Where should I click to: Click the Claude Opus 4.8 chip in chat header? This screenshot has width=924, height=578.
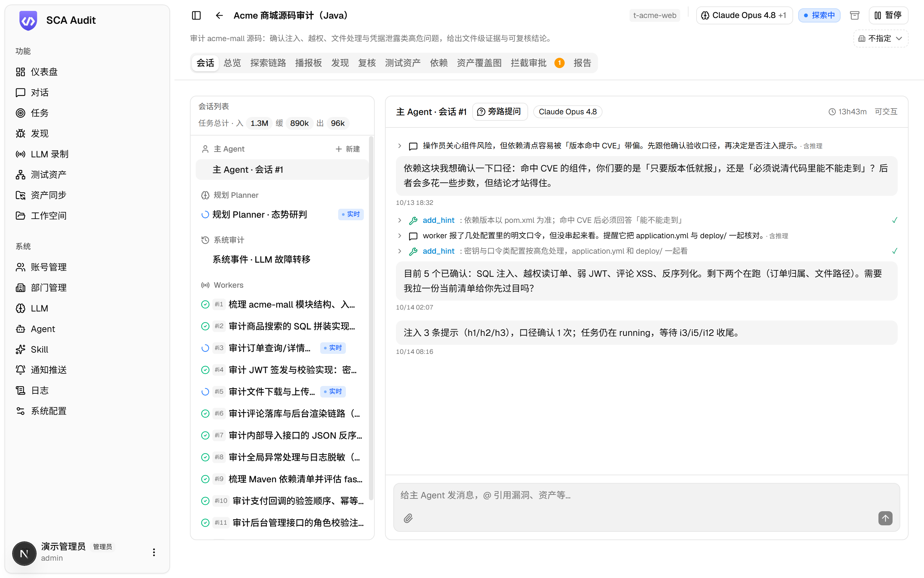pyautogui.click(x=567, y=112)
